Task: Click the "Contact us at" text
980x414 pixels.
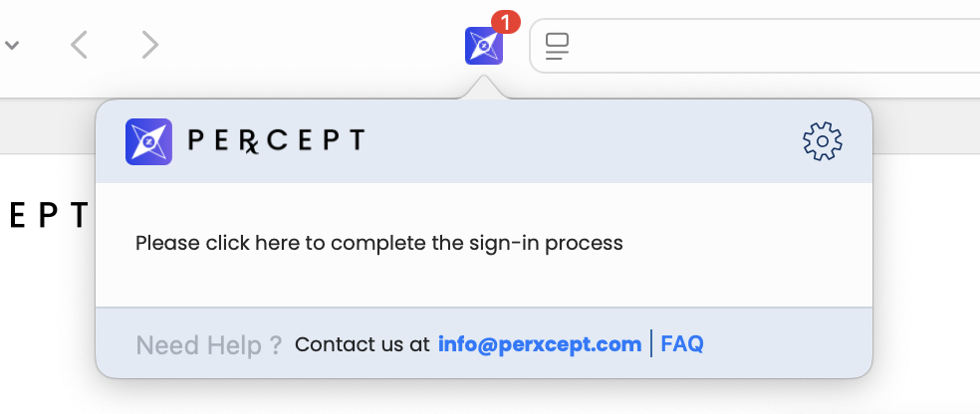Action: [363, 345]
